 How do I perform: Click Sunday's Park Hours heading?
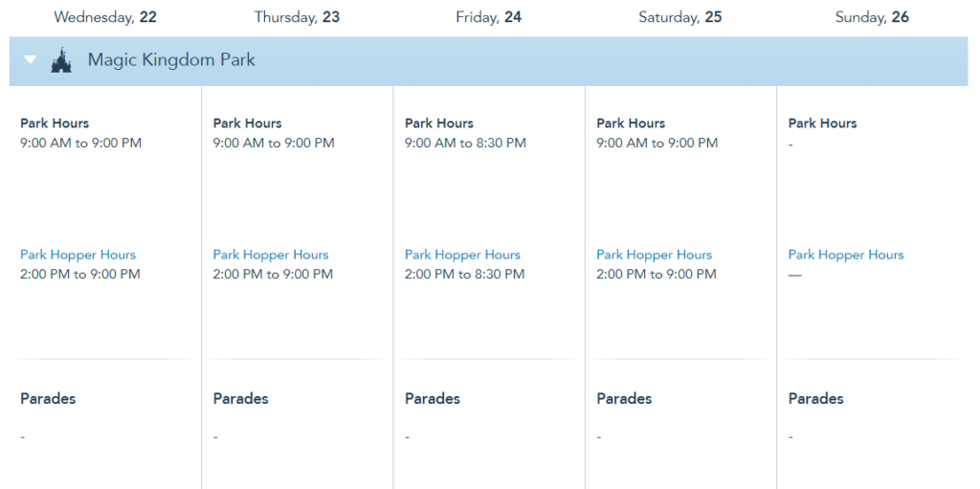coord(822,123)
